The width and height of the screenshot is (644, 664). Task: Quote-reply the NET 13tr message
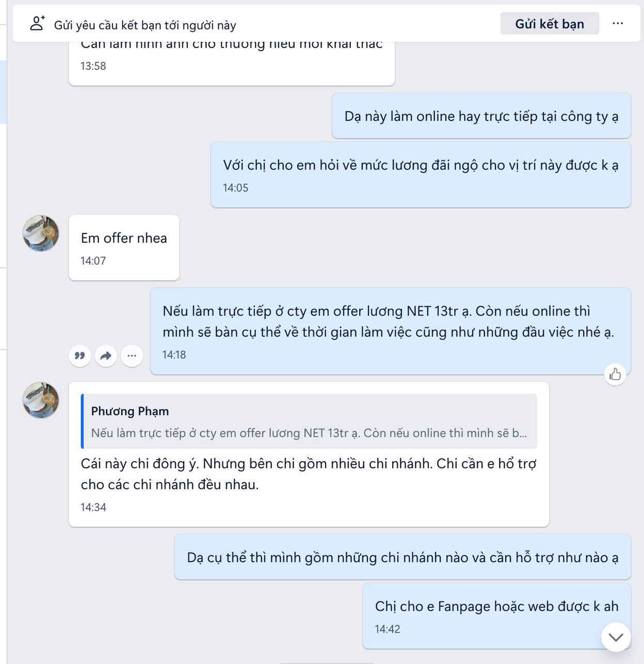(x=80, y=356)
